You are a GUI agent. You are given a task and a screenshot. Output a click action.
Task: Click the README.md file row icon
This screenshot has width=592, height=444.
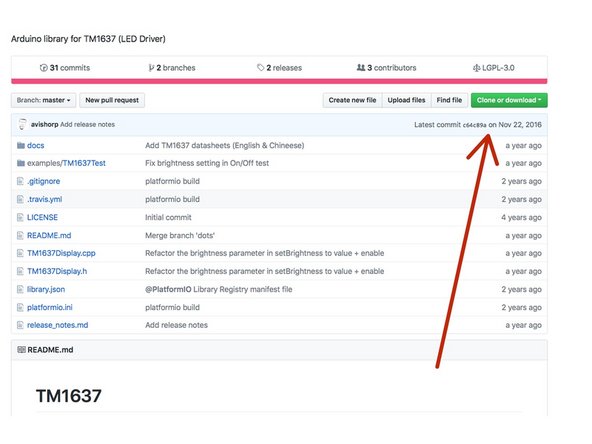pyautogui.click(x=20, y=236)
